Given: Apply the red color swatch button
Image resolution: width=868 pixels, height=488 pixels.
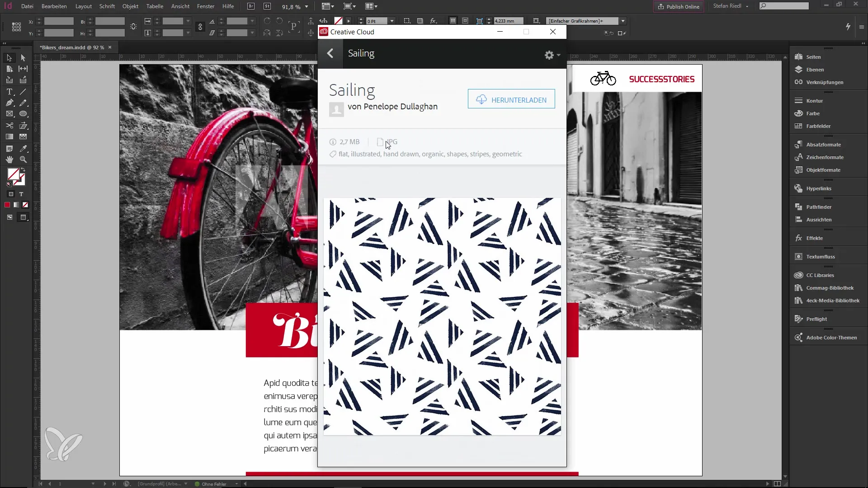Looking at the screenshot, I should tap(7, 205).
